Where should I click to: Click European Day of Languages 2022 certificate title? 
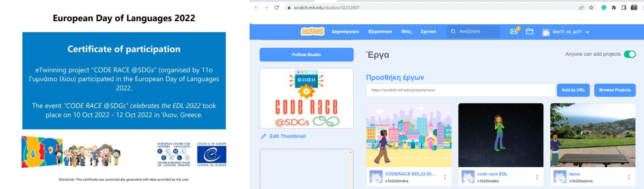tap(124, 18)
